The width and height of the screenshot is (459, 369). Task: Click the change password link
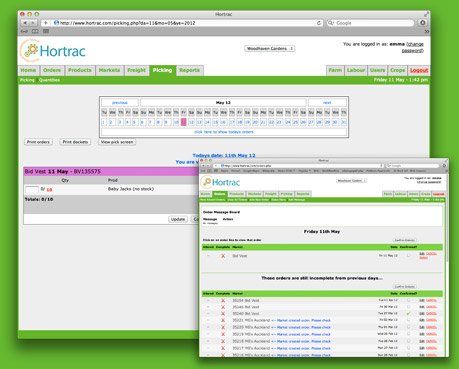pos(414,47)
